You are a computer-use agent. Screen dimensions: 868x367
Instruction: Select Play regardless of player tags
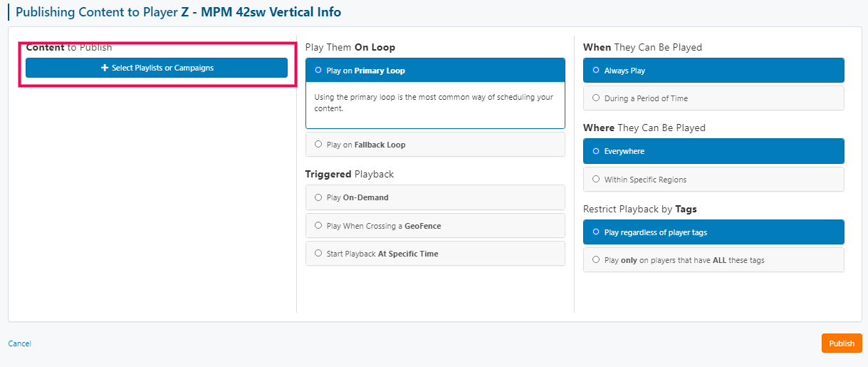tap(713, 232)
